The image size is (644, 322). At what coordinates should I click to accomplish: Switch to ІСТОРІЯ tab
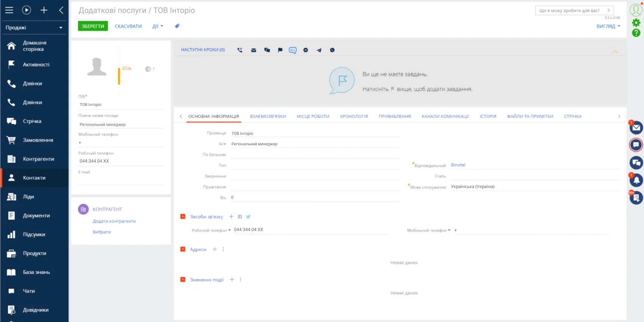[x=488, y=116]
